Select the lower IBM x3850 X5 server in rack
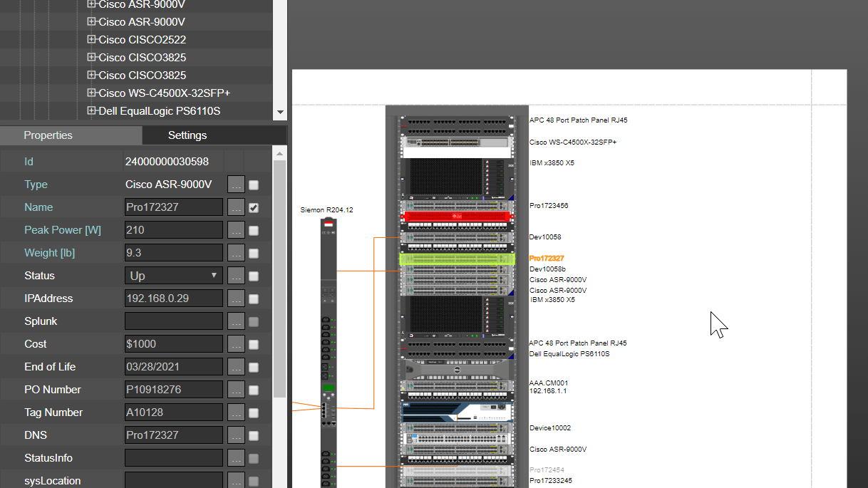The height and width of the screenshot is (488, 868). (x=458, y=317)
